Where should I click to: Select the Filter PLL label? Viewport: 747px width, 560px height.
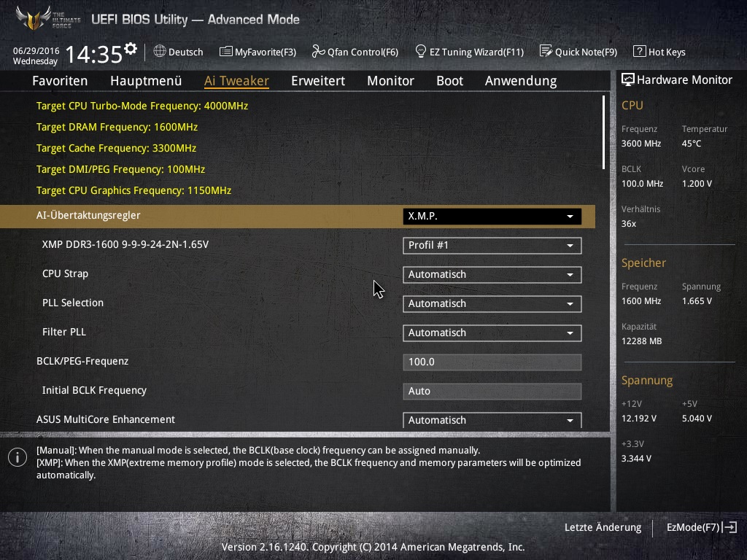tap(64, 332)
